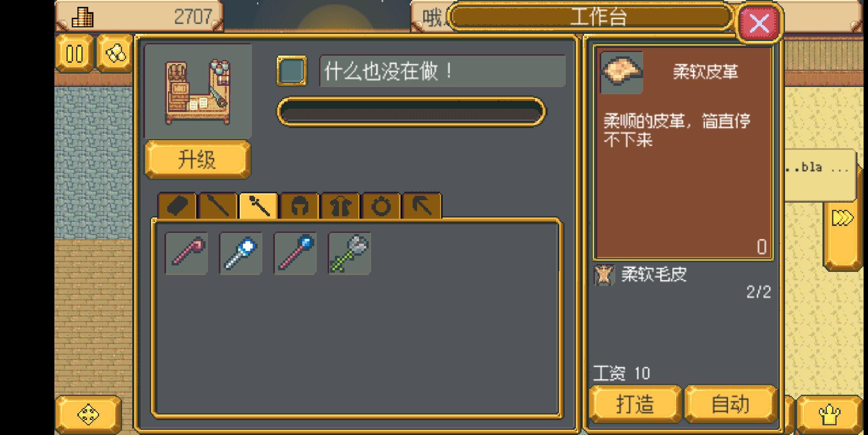Select the pink hooked staff recipe
This screenshot has width=868, height=435.
(x=187, y=253)
